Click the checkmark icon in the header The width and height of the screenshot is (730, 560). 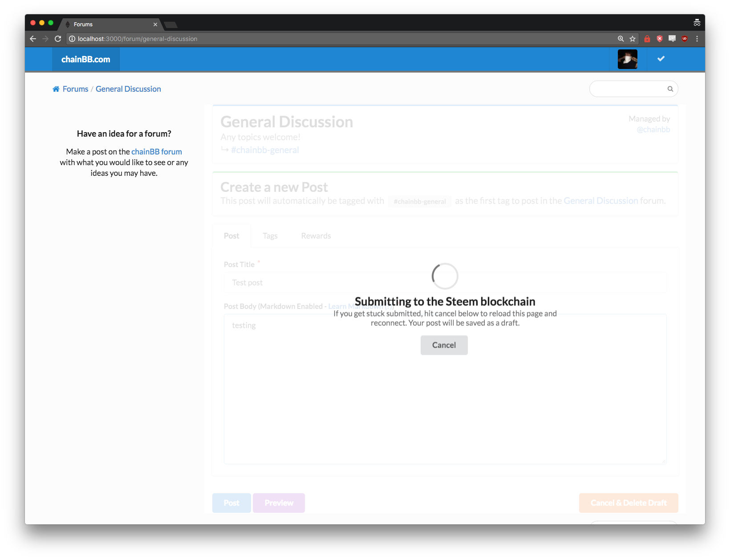coord(661,59)
